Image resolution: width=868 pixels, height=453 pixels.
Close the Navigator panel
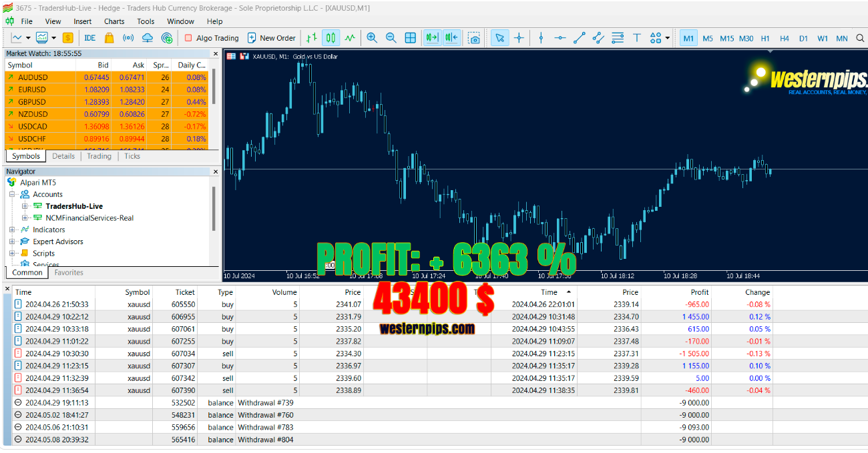216,171
